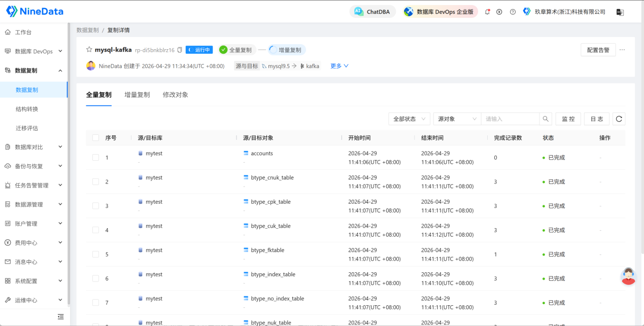
Task: Check the btype_cuk_table row checkbox
Action: (x=95, y=230)
